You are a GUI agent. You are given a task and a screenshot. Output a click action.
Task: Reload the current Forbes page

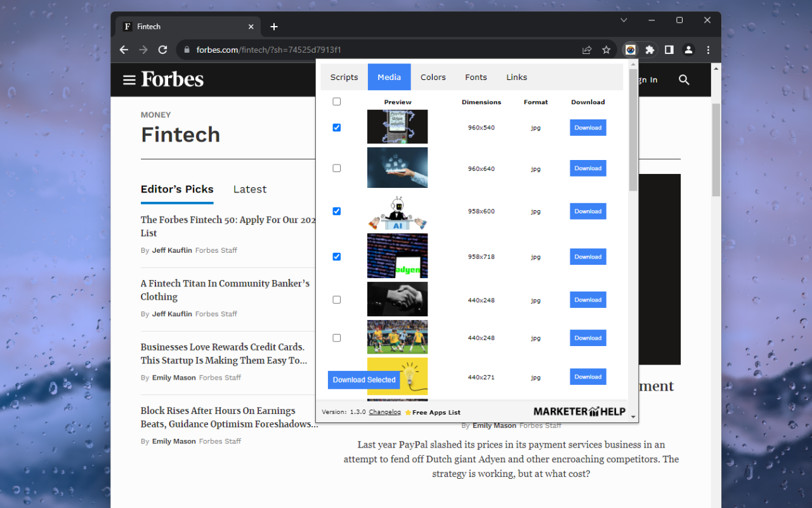(x=162, y=50)
